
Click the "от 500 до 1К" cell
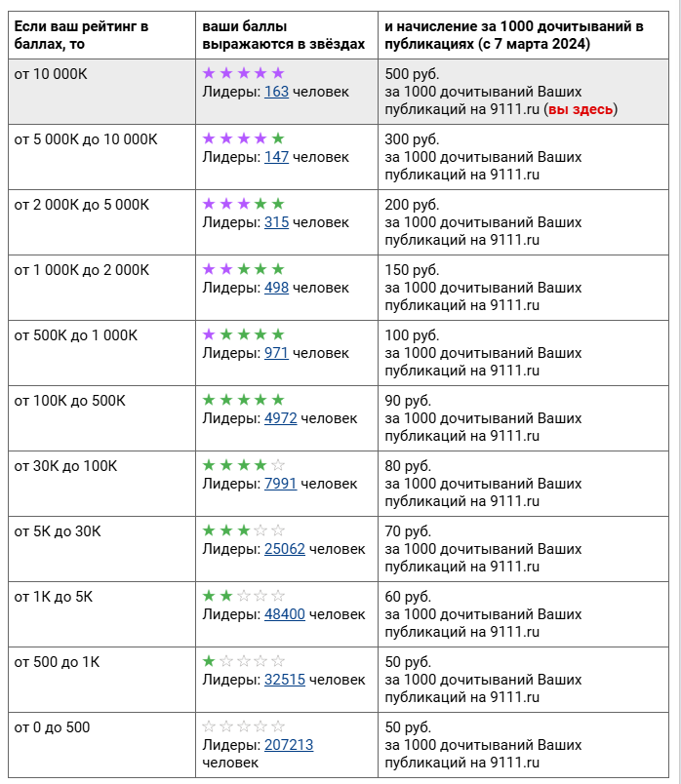coord(101,680)
